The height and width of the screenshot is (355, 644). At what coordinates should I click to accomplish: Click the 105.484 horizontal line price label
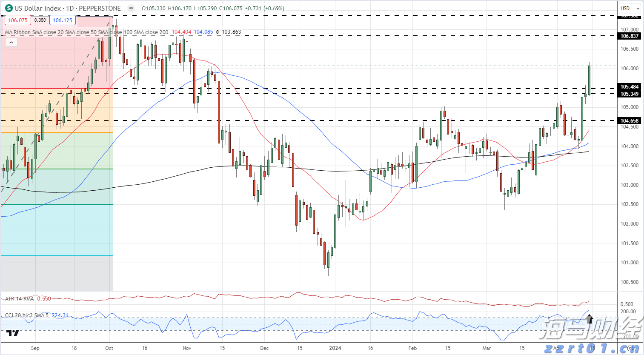[629, 87]
